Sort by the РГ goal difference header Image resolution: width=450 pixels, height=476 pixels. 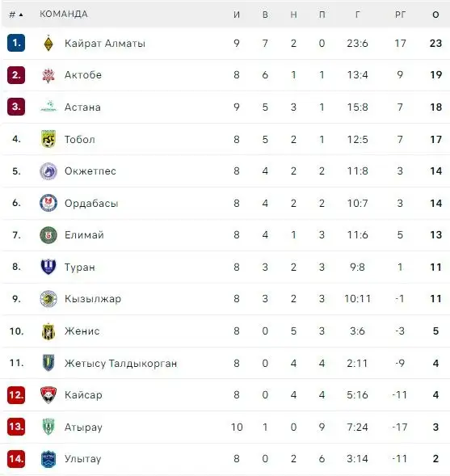[x=400, y=15]
